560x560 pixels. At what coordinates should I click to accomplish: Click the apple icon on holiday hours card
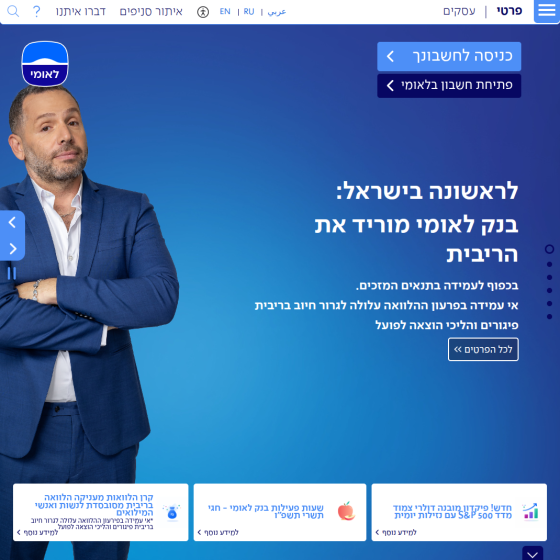pyautogui.click(x=346, y=511)
